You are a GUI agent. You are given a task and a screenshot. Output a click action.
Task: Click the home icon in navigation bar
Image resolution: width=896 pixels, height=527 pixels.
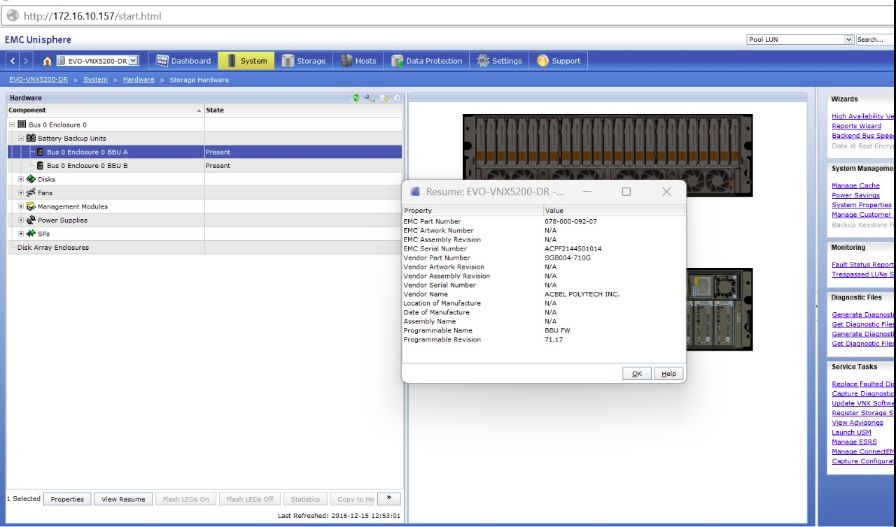click(x=46, y=61)
